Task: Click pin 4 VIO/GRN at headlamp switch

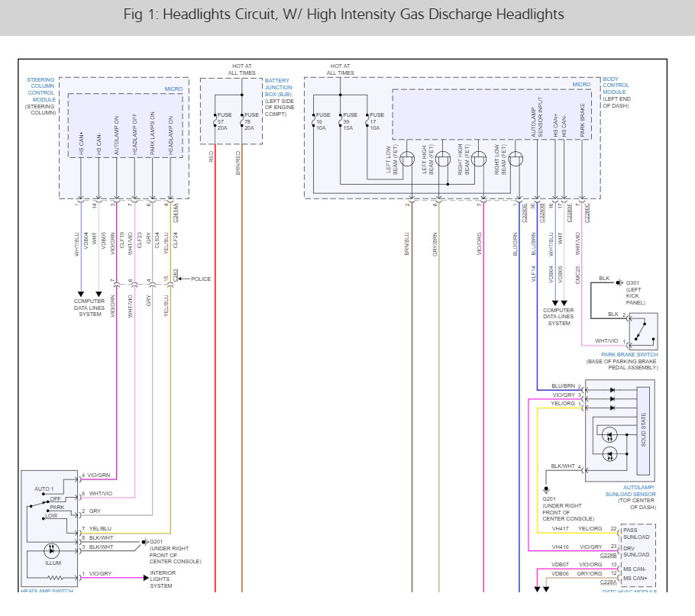Action: [x=95, y=476]
